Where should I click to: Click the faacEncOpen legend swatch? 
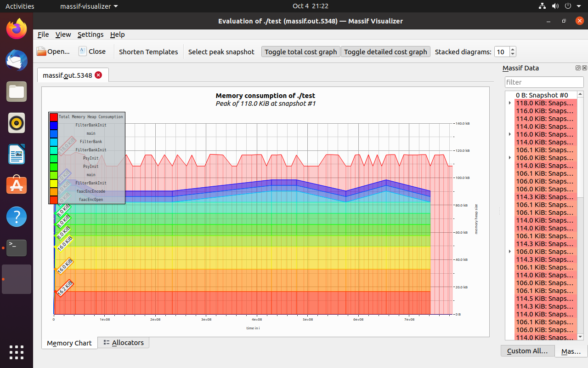54,200
